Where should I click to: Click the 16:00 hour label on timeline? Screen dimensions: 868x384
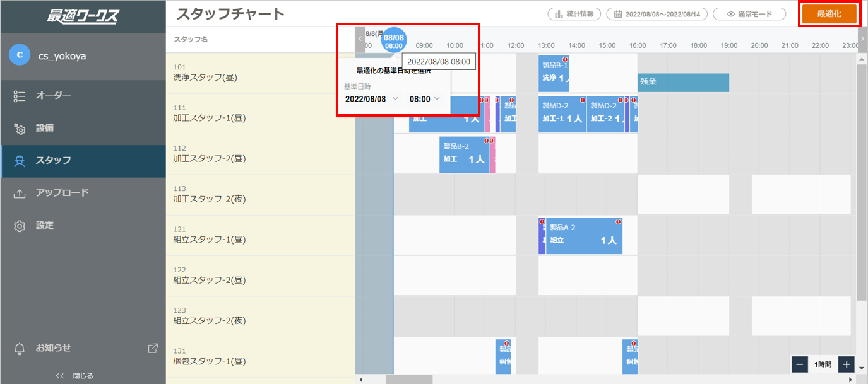[638, 45]
